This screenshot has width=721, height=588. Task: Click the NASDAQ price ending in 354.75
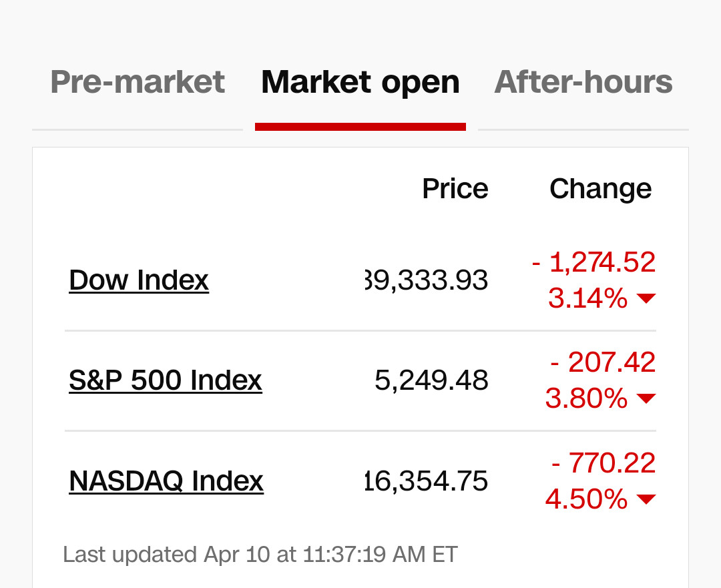pyautogui.click(x=427, y=481)
